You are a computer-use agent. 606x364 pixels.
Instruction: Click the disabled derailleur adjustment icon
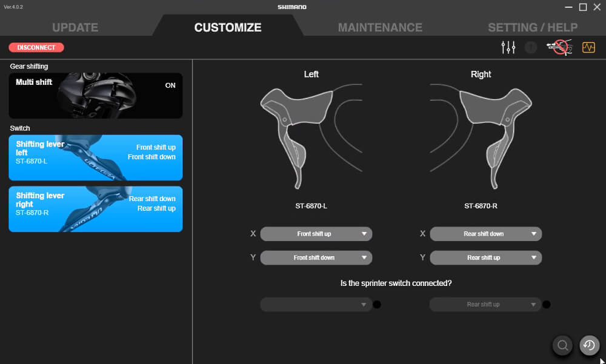pos(558,47)
